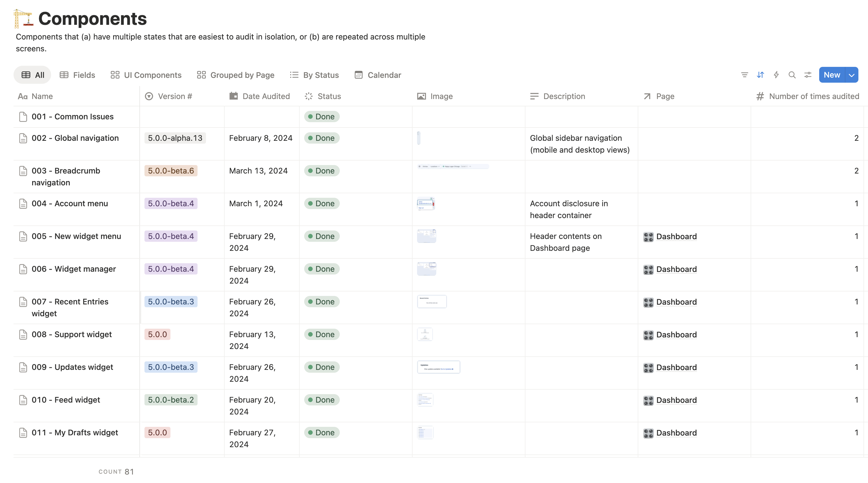Open view settings with the sliders icon
Screen dimensions: 868x483
(808, 75)
